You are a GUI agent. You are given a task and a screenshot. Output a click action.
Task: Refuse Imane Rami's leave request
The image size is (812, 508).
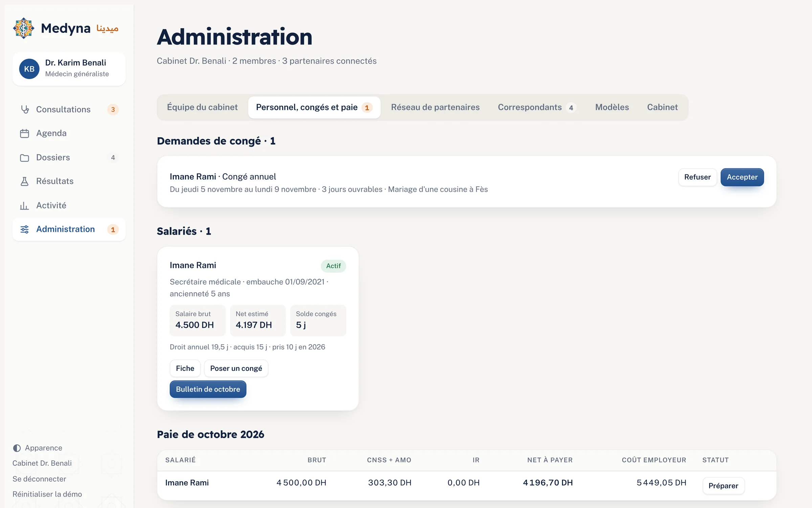coord(697,177)
